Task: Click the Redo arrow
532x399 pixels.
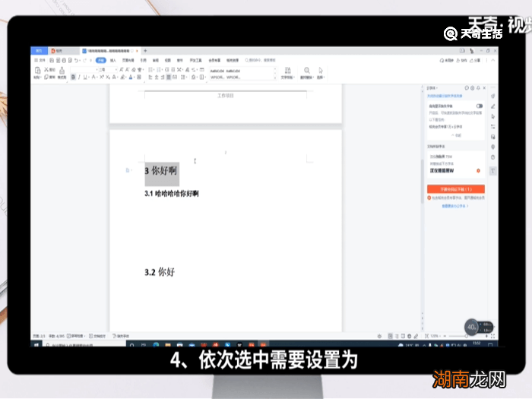Action: click(x=85, y=60)
